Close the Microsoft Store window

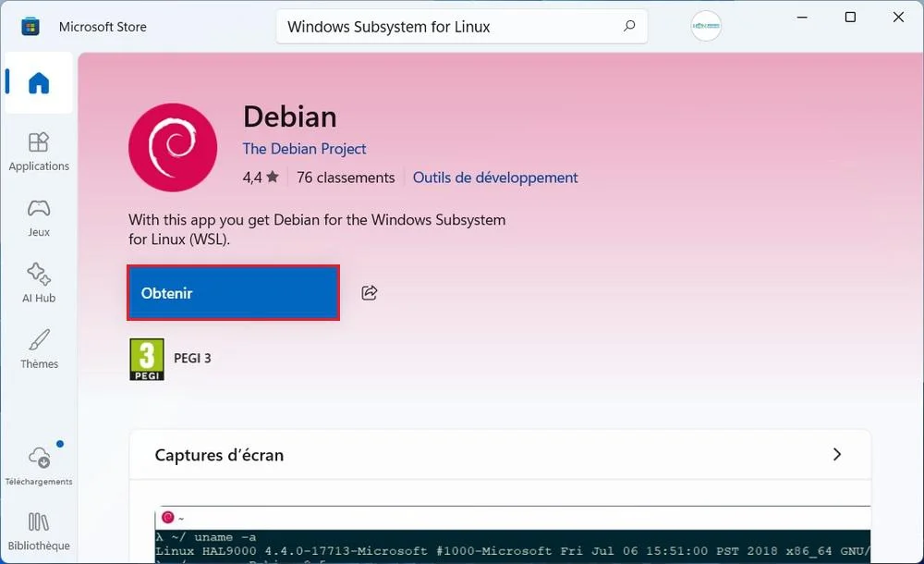tap(898, 18)
